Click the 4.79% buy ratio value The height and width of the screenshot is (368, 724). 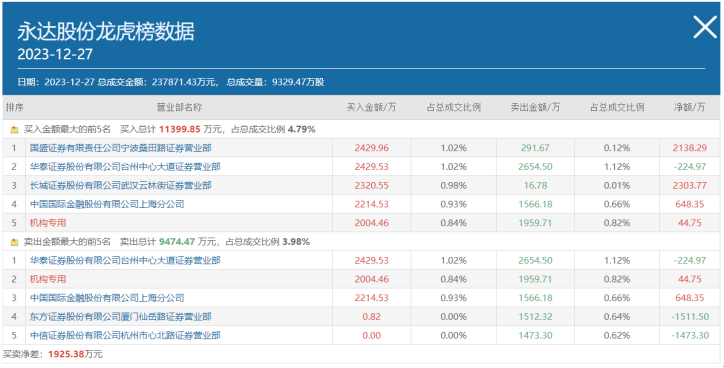tap(302, 129)
